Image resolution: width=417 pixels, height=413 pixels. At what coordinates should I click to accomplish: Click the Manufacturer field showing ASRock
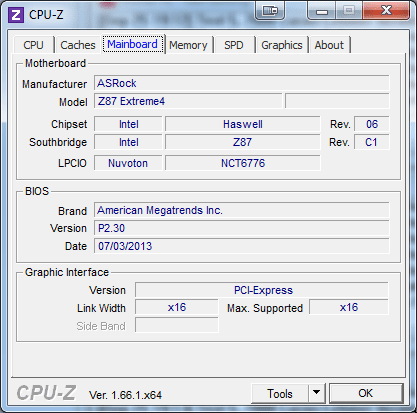click(x=241, y=83)
